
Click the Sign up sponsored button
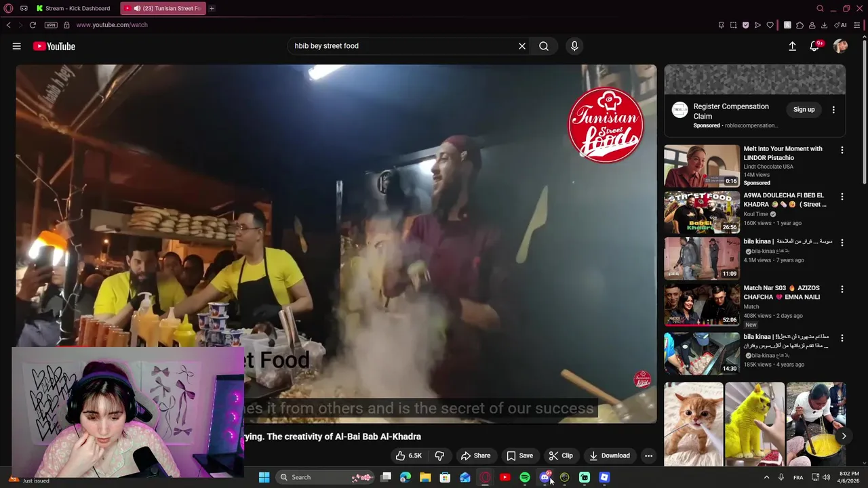coord(804,109)
